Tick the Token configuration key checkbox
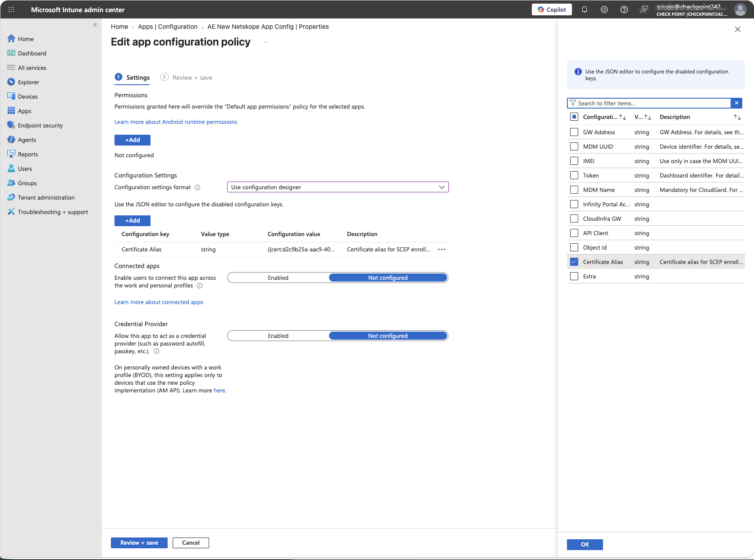Viewport: 754px width, 560px height. point(574,175)
